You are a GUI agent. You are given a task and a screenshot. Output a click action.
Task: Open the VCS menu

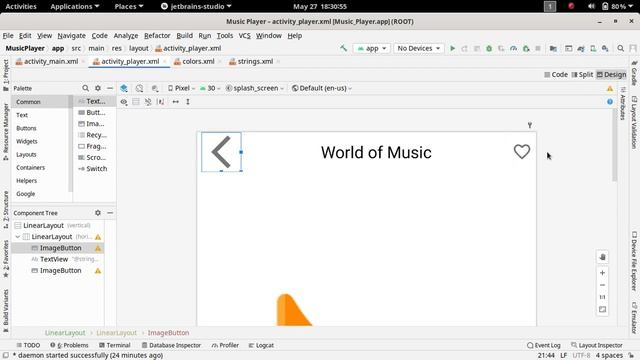click(244, 36)
